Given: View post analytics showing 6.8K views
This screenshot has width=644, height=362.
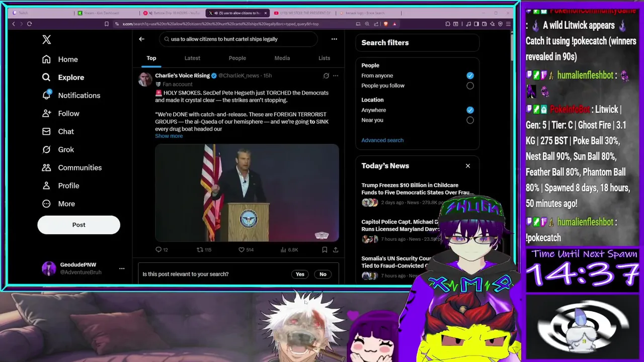Looking at the screenshot, I should click(289, 250).
